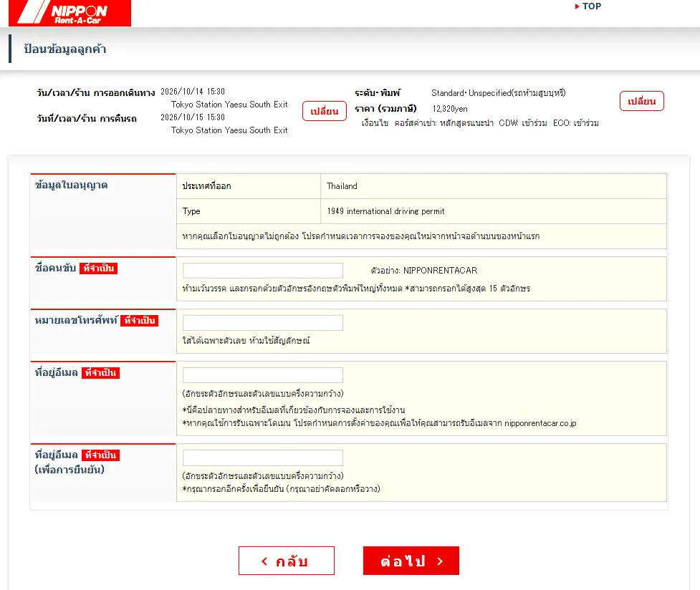Click the 'ชื่อคนขับ' field label
This screenshot has width=700, height=590.
point(55,268)
